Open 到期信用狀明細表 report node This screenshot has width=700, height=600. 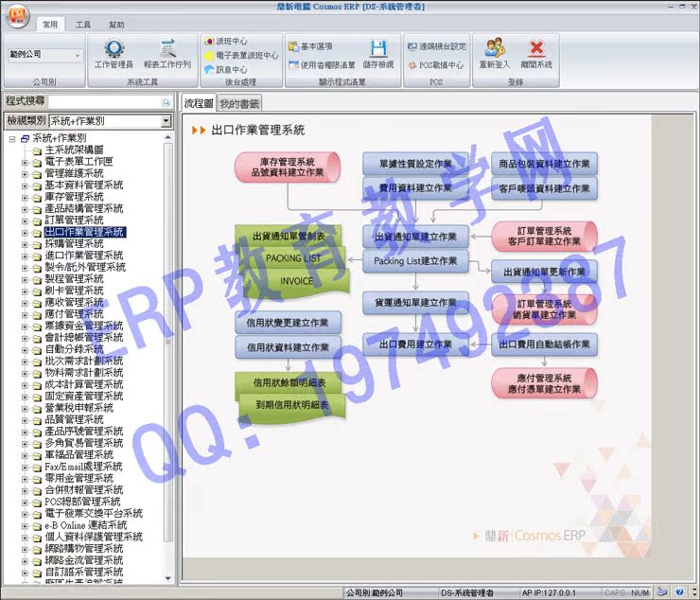coord(292,405)
